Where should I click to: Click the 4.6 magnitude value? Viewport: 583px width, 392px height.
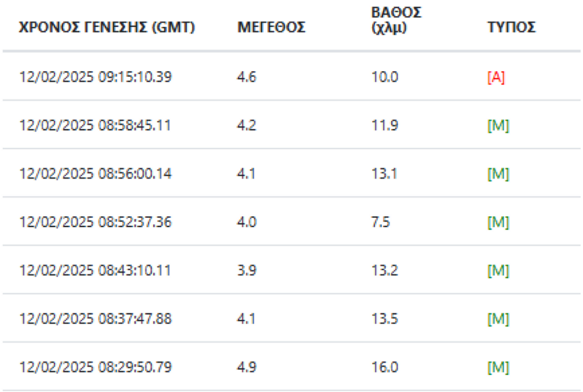pos(247,77)
